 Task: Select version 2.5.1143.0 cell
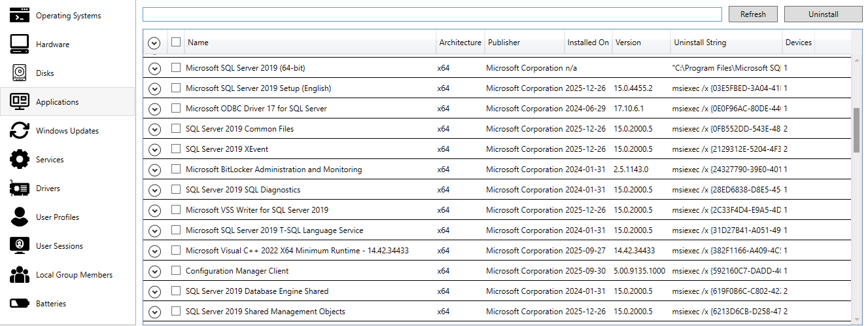631,169
